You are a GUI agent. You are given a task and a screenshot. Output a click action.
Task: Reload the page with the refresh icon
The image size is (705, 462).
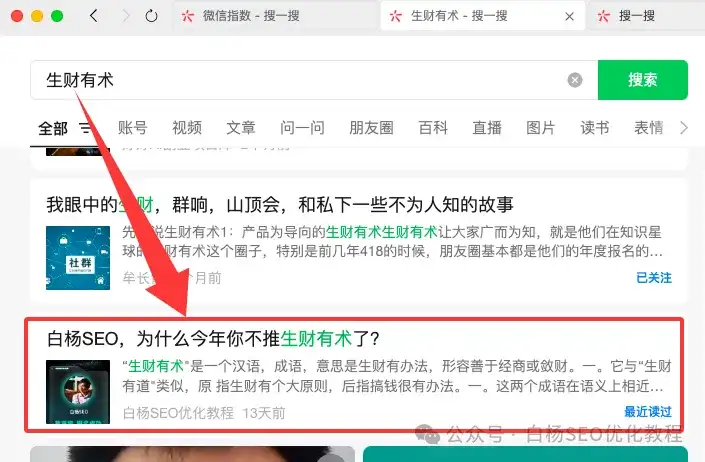tap(152, 16)
